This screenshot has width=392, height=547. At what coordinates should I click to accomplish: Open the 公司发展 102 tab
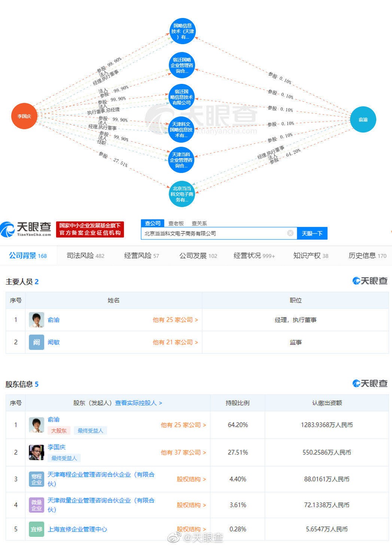(198, 256)
